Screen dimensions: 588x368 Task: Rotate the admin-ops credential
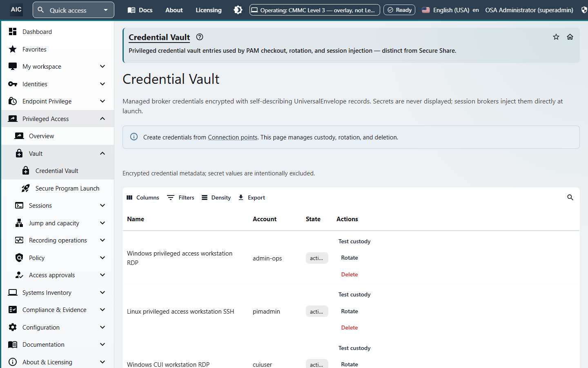click(x=350, y=258)
